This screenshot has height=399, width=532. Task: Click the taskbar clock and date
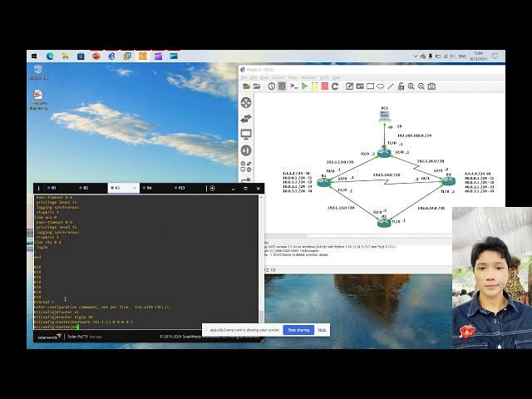[x=478, y=57]
